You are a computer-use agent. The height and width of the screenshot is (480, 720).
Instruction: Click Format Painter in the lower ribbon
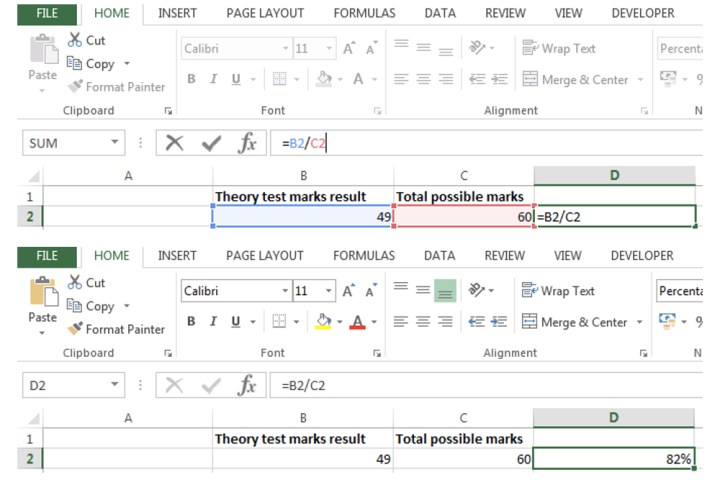pos(116,329)
